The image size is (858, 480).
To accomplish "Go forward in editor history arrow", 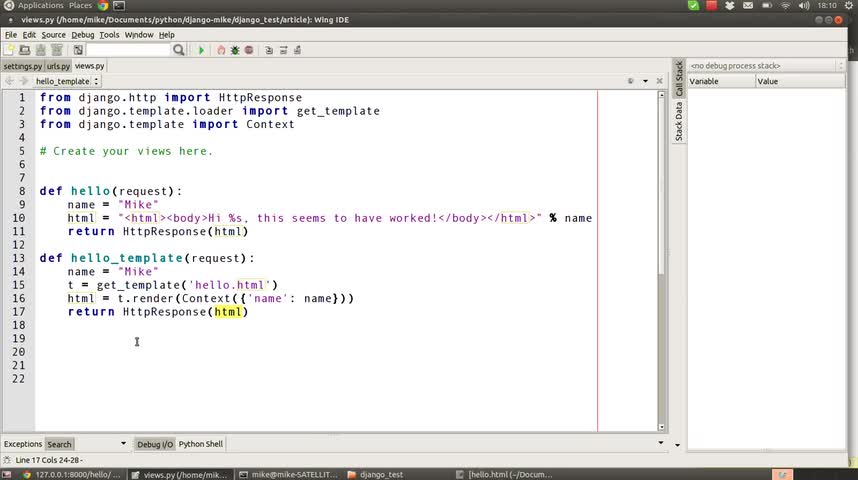I will tap(23, 81).
